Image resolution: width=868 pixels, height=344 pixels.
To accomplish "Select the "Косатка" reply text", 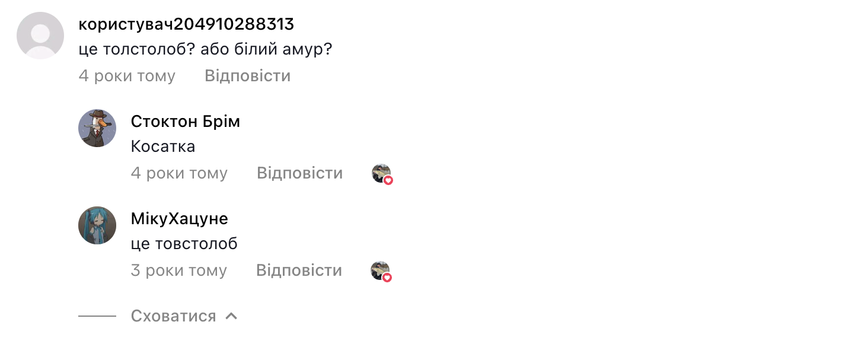I will point(162,146).
